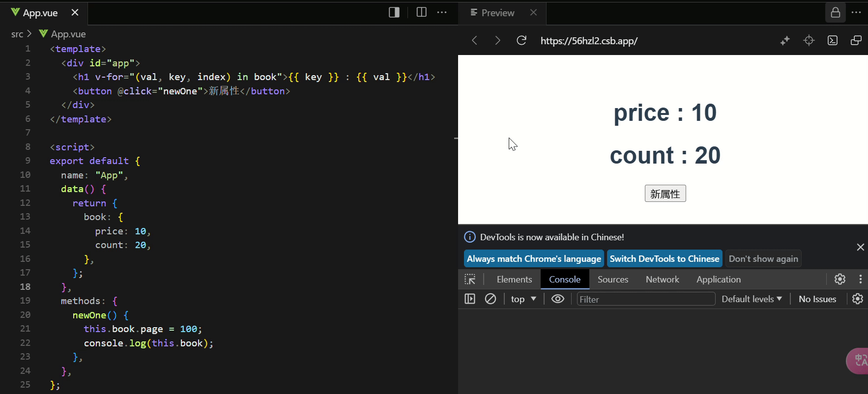Screen dimensions: 868x394
Task: Switch to the Console tab
Action: pos(565,280)
